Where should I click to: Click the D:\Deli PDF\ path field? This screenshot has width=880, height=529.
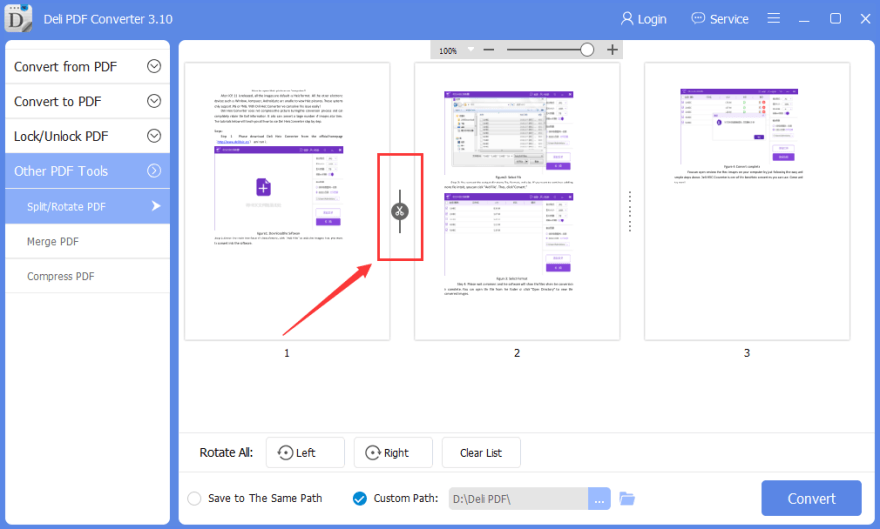coord(518,499)
